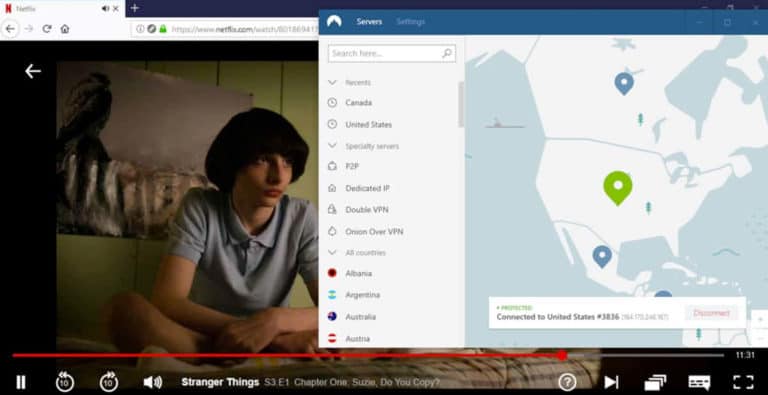Image resolution: width=768 pixels, height=395 pixels.
Task: Go back with Netflix player arrow
Action: click(33, 72)
